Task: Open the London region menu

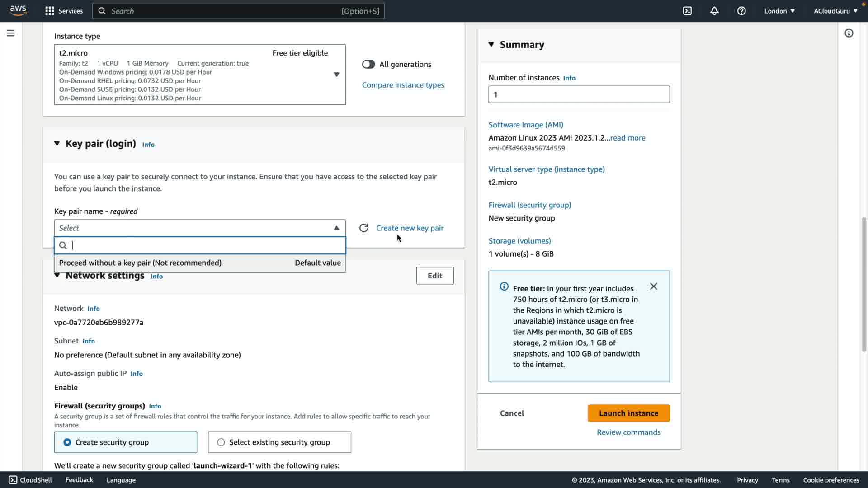Action: coord(779,11)
